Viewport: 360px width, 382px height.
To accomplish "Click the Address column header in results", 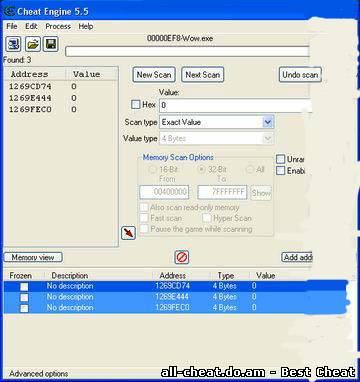I will click(29, 74).
